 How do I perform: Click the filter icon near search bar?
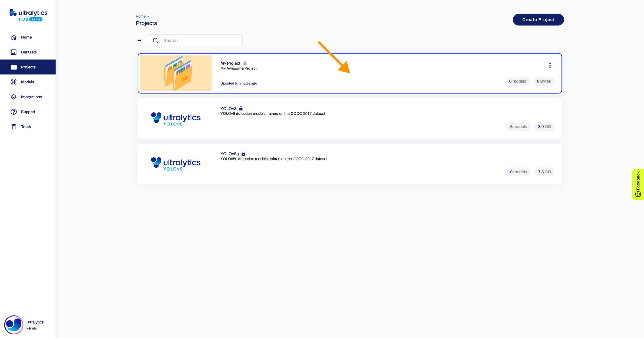click(x=139, y=40)
